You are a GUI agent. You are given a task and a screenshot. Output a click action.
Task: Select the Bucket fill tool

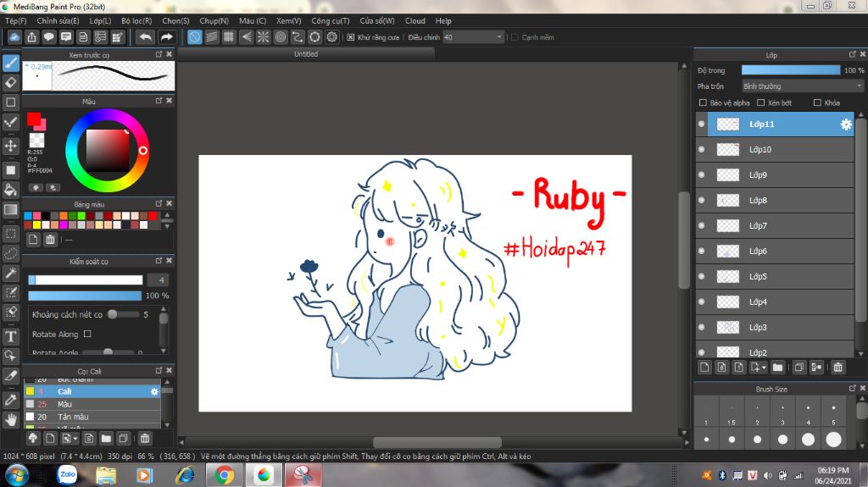coord(10,191)
